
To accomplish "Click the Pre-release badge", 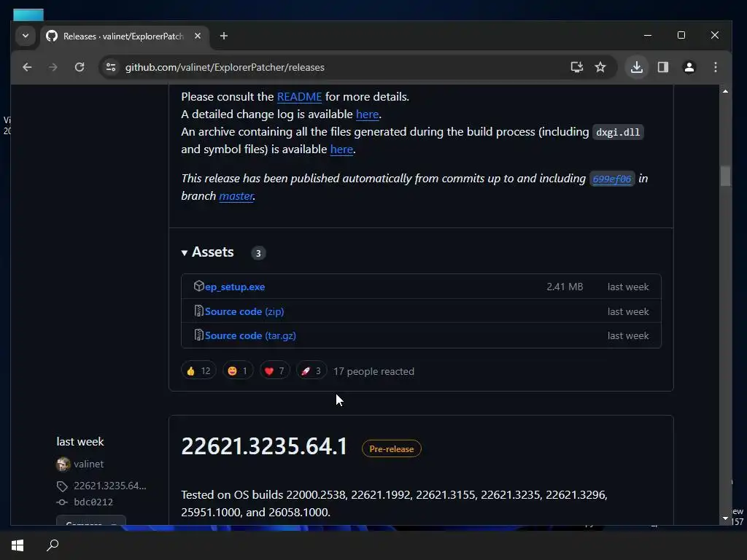I will point(392,448).
